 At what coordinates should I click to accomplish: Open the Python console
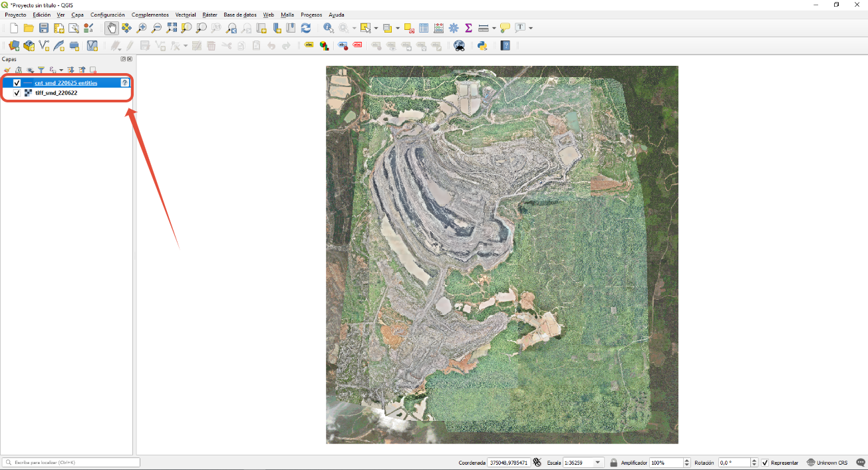point(482,46)
